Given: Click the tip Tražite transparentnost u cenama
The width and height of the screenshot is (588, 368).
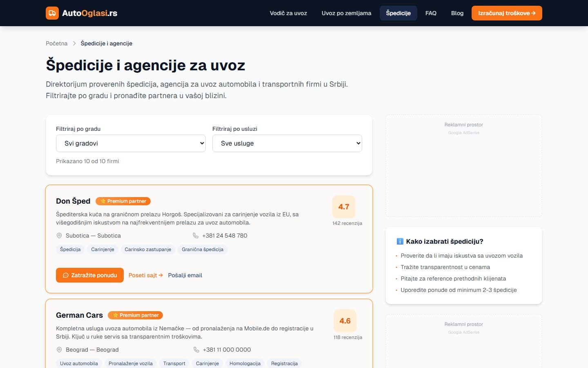Looking at the screenshot, I should pos(445,267).
